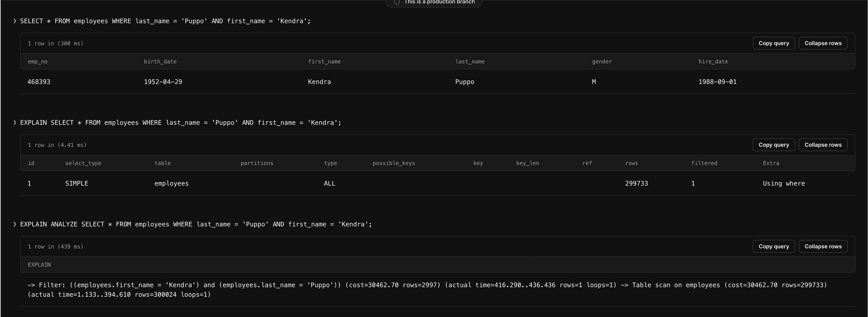Screen dimensions: 868x317
Task: Click the Extra column header in EXPLAIN
Action: [x=771, y=163]
